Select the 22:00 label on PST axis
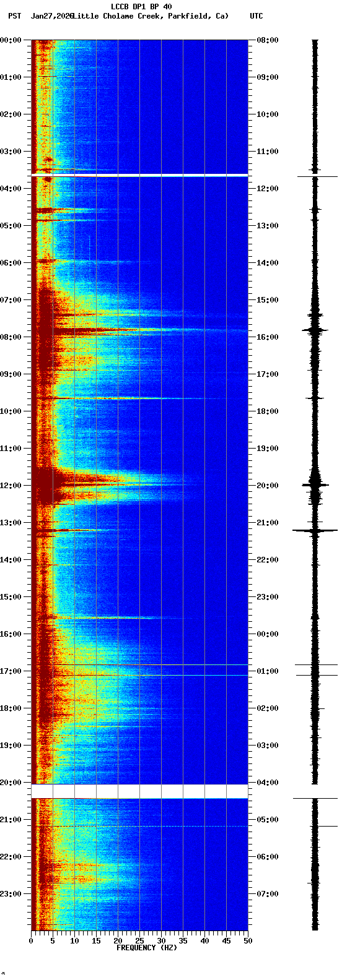The image size is (342, 980). click(x=10, y=857)
